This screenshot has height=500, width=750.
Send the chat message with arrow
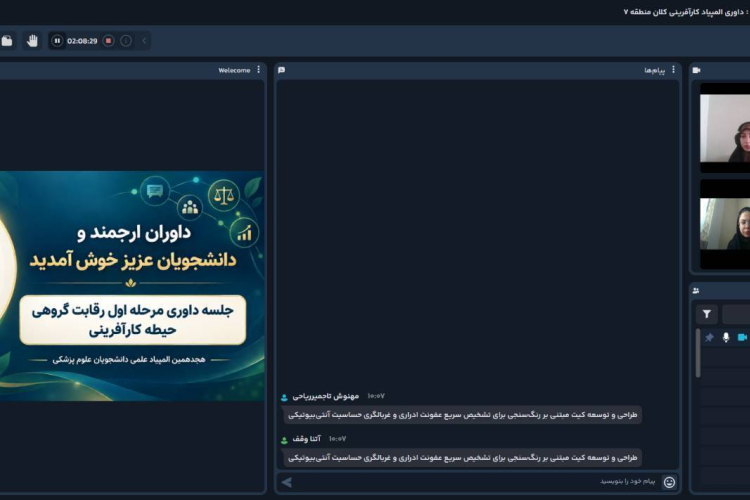287,482
